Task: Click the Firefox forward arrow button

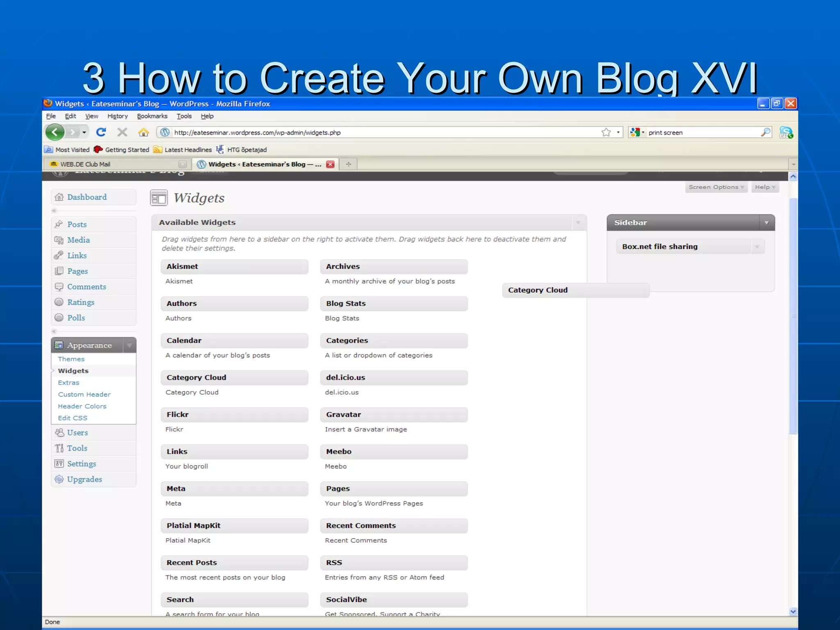Action: click(72, 132)
